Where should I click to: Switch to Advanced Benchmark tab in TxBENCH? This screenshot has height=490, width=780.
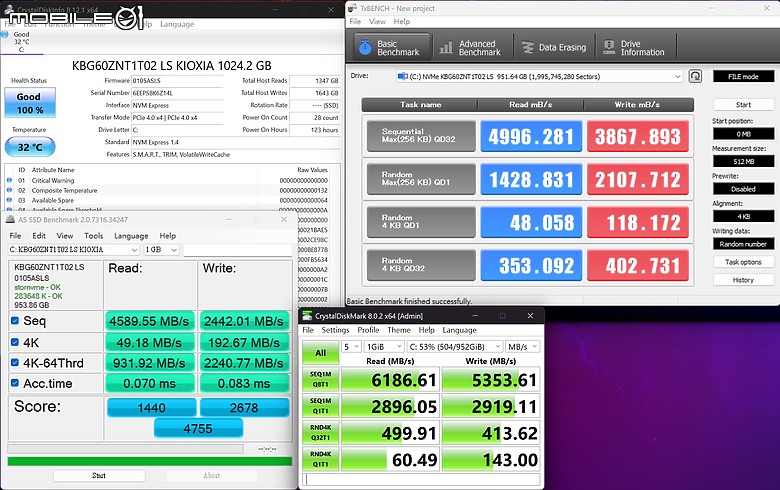pyautogui.click(x=471, y=47)
